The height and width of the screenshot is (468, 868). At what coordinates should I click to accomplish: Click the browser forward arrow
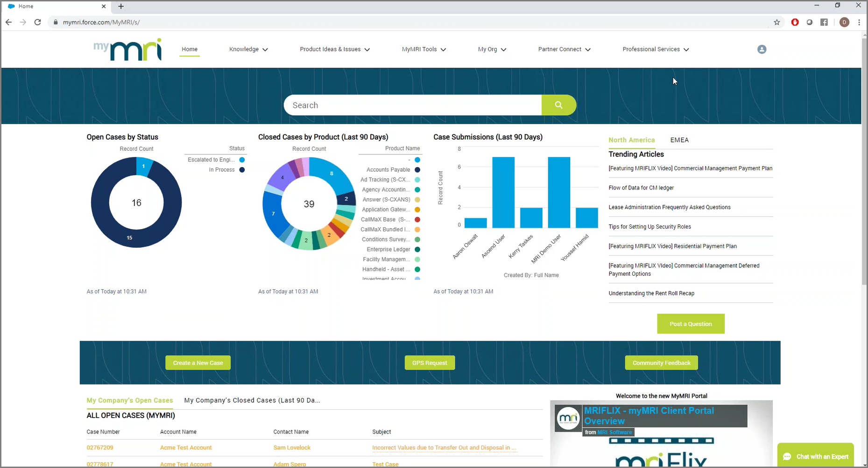(x=23, y=22)
